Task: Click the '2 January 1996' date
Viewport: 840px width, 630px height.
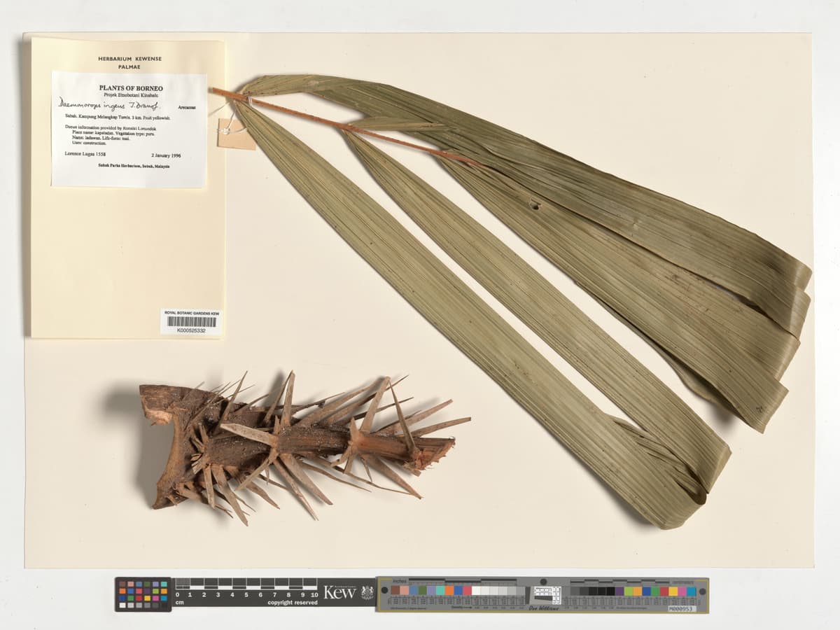Action: tap(165, 155)
